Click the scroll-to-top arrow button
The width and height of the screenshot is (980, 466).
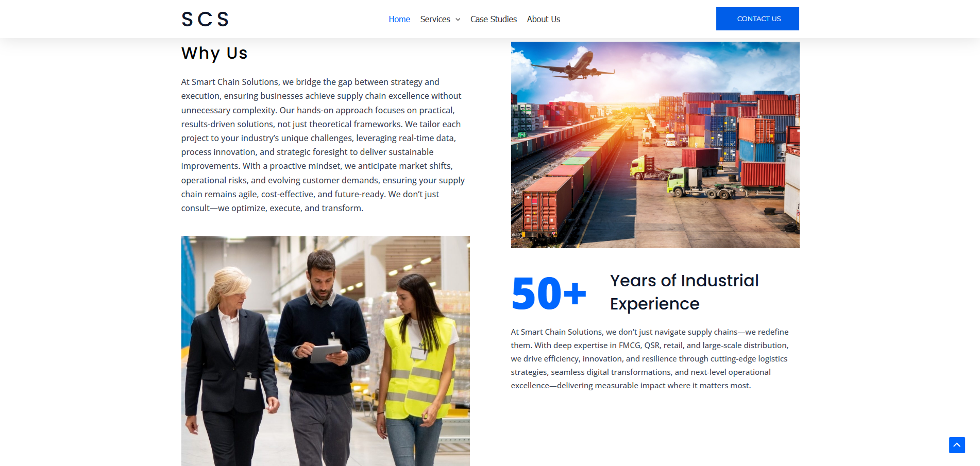(957, 445)
